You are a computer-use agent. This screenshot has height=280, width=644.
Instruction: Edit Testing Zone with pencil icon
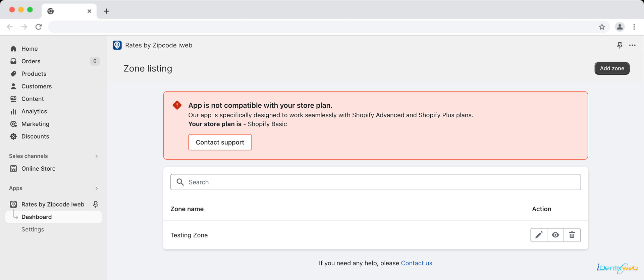click(x=539, y=235)
